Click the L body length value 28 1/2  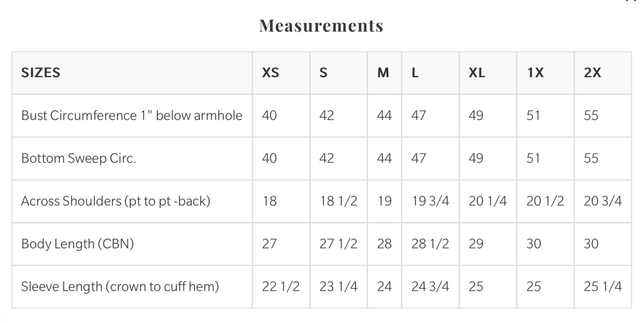pyautogui.click(x=430, y=244)
